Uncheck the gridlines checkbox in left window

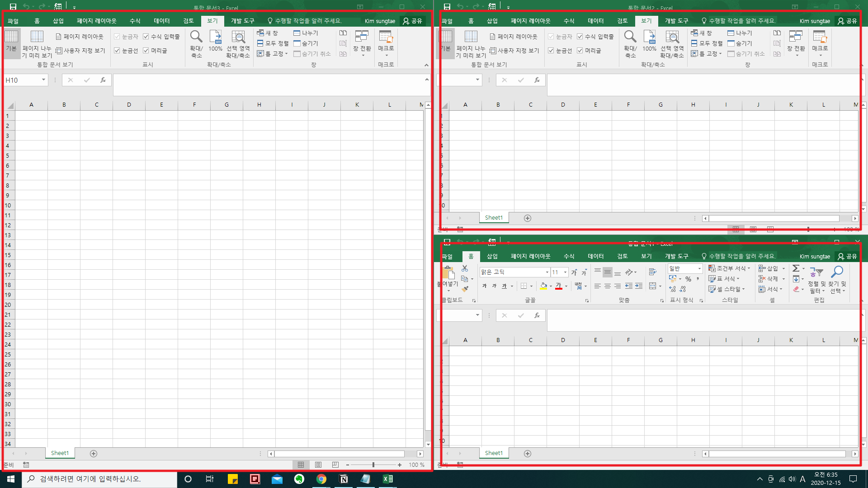[x=117, y=51]
